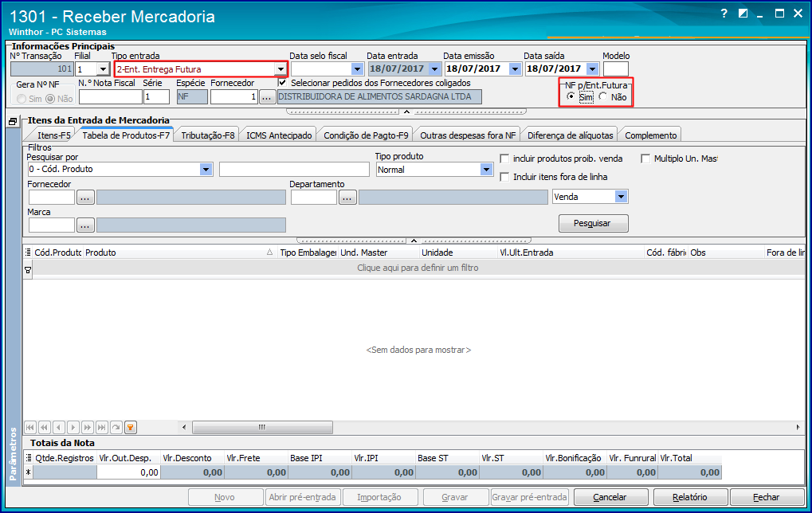Open Tipo entrada dropdown

click(x=280, y=69)
